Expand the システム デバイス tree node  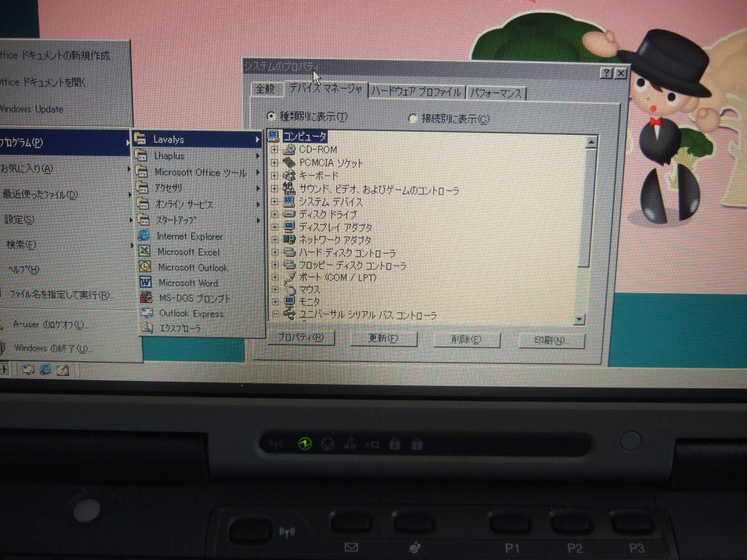[x=275, y=202]
